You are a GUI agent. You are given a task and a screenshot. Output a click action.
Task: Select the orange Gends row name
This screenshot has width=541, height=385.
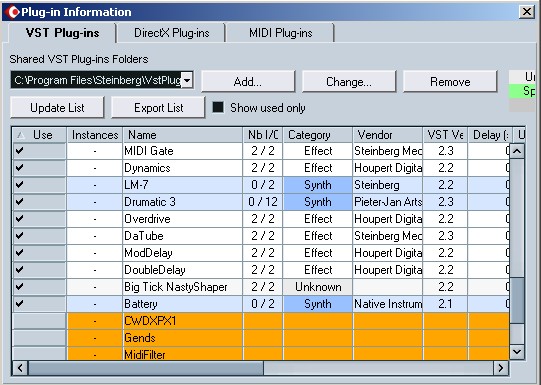[x=183, y=338]
